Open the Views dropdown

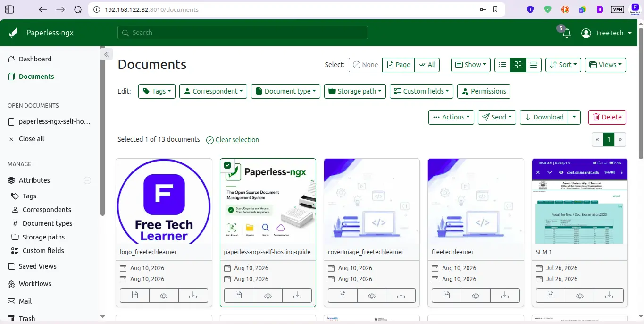tap(605, 65)
